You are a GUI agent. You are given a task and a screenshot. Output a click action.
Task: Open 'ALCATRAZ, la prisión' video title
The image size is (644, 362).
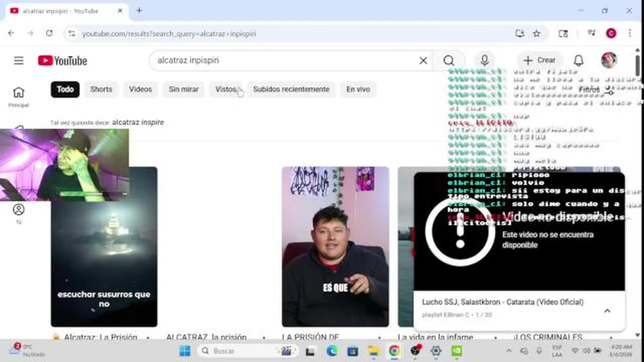point(206,337)
